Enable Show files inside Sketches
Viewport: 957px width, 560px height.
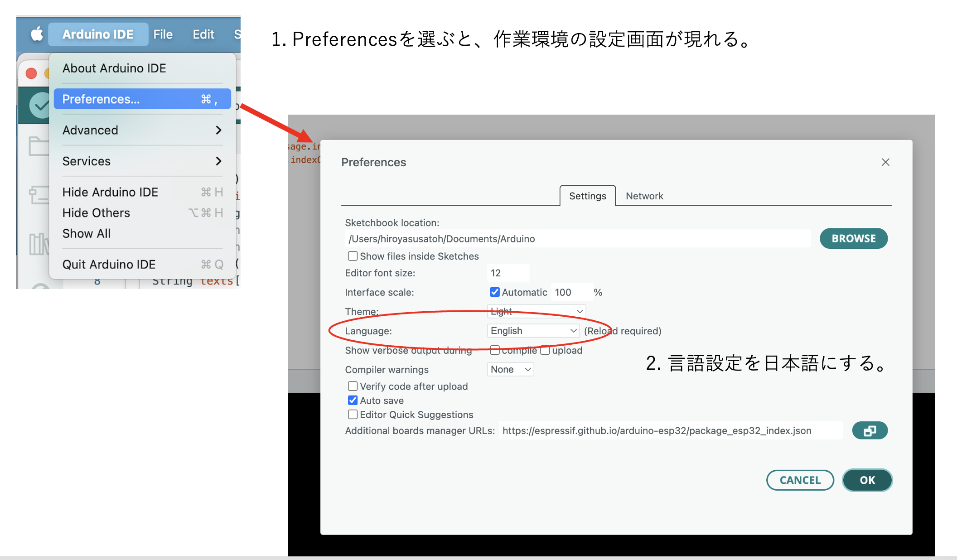coord(353,256)
